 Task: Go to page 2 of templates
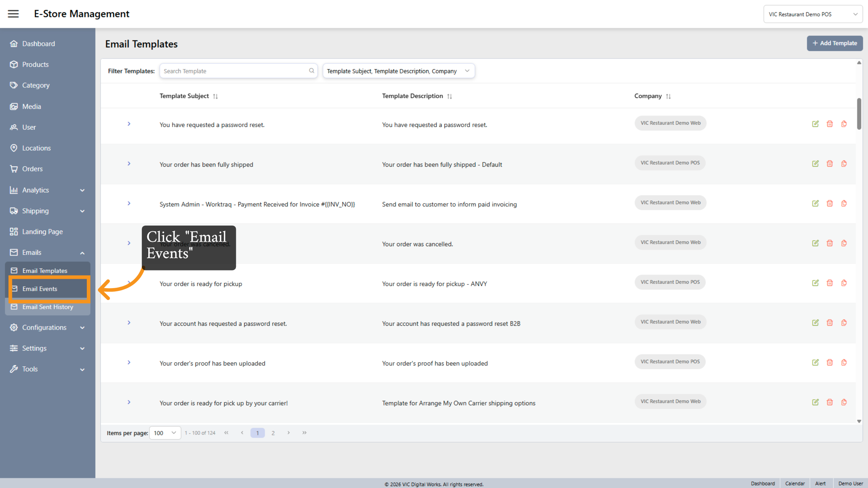pyautogui.click(x=273, y=433)
